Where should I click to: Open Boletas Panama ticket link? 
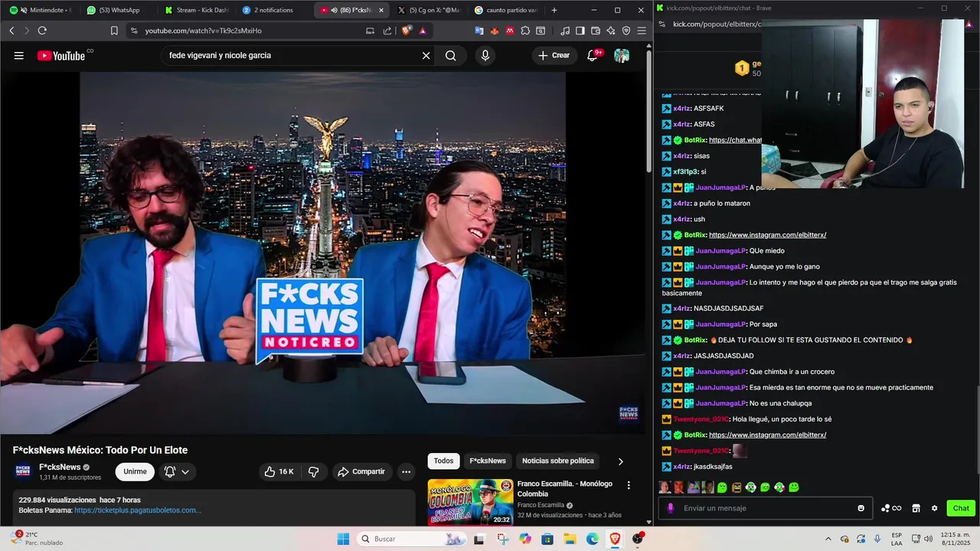click(x=138, y=510)
